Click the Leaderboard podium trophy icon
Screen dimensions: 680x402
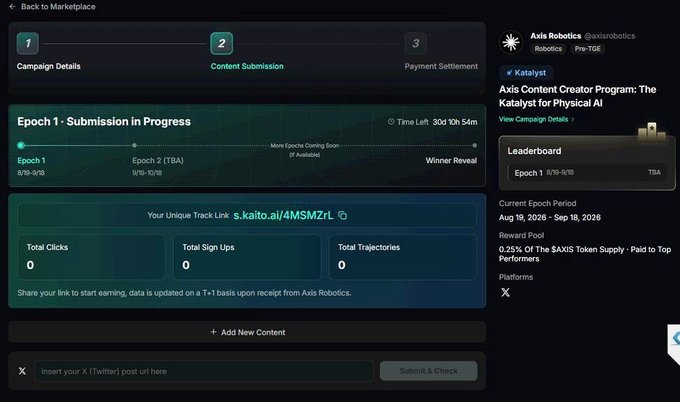tap(652, 131)
